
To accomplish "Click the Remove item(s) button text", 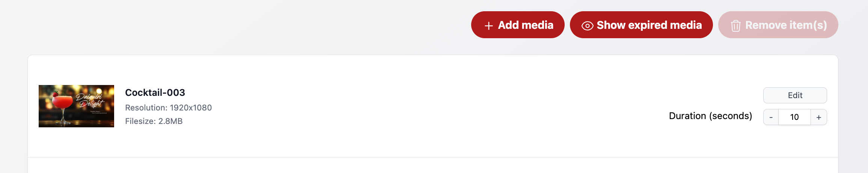I will pos(786,25).
